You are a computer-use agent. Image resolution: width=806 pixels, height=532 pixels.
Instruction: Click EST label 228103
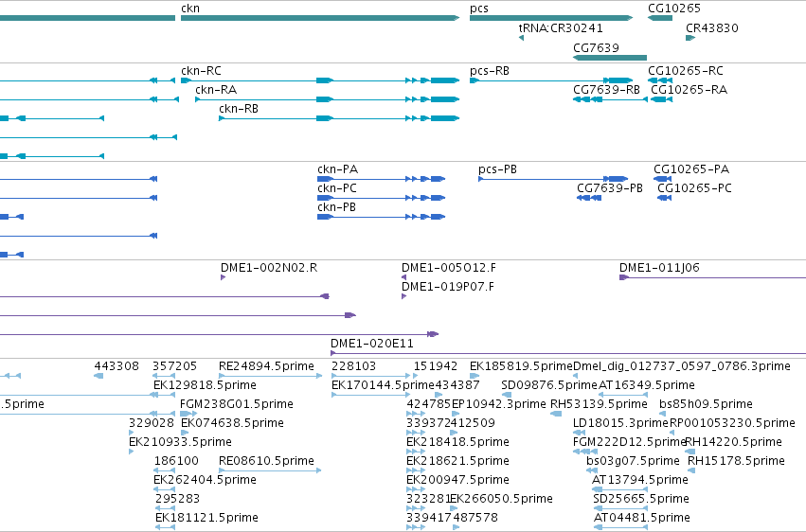(353, 366)
